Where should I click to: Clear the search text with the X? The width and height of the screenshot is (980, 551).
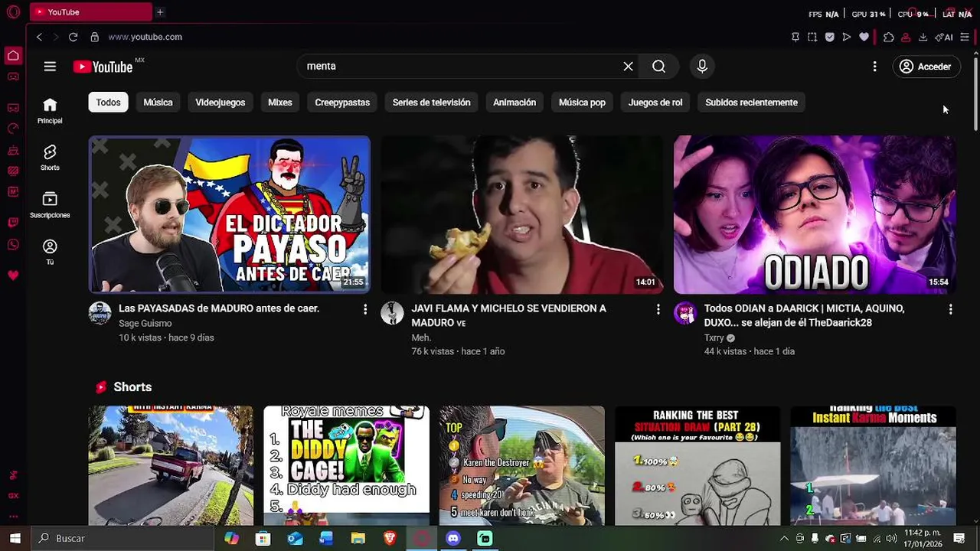pyautogui.click(x=628, y=67)
